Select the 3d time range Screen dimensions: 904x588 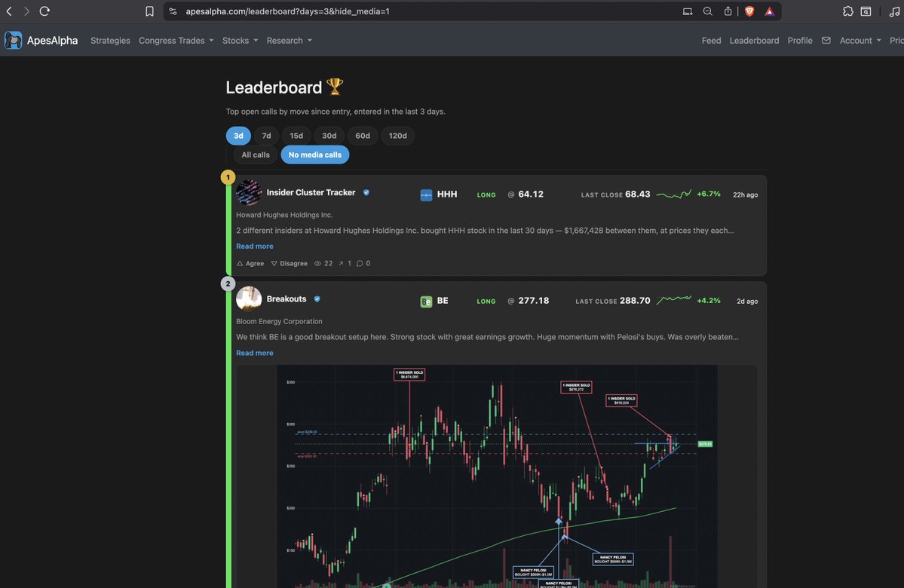click(238, 136)
